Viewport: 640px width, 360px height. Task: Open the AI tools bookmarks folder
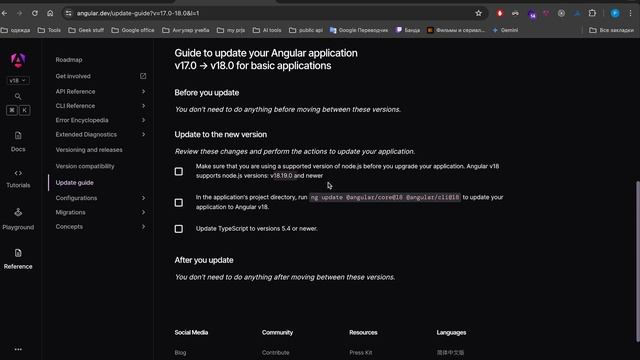point(267,30)
